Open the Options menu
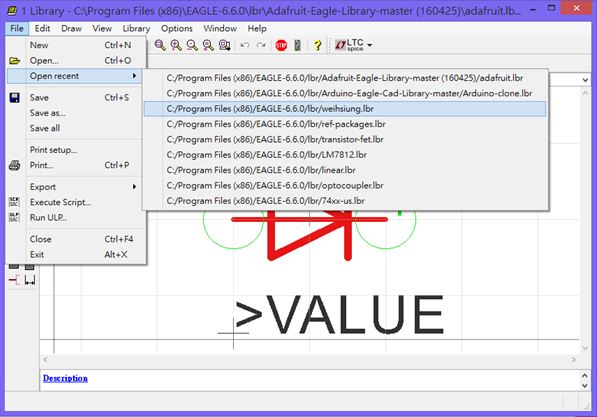 point(177,29)
